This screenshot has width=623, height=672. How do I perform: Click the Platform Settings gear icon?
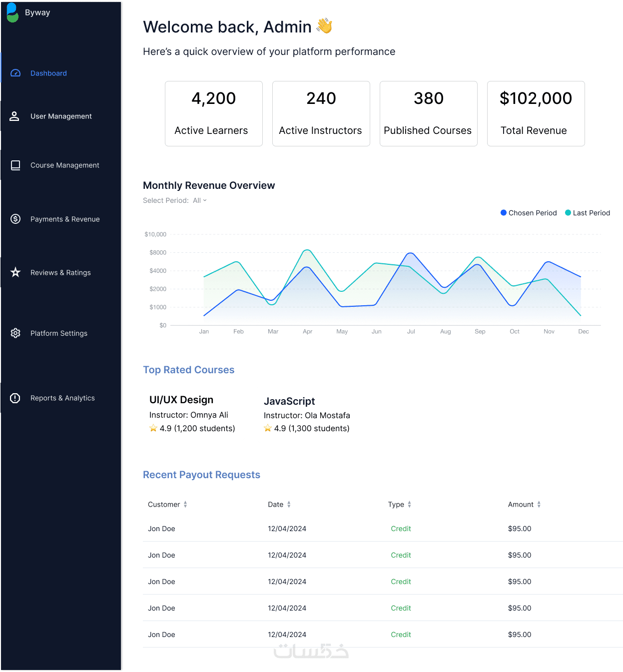tap(15, 333)
